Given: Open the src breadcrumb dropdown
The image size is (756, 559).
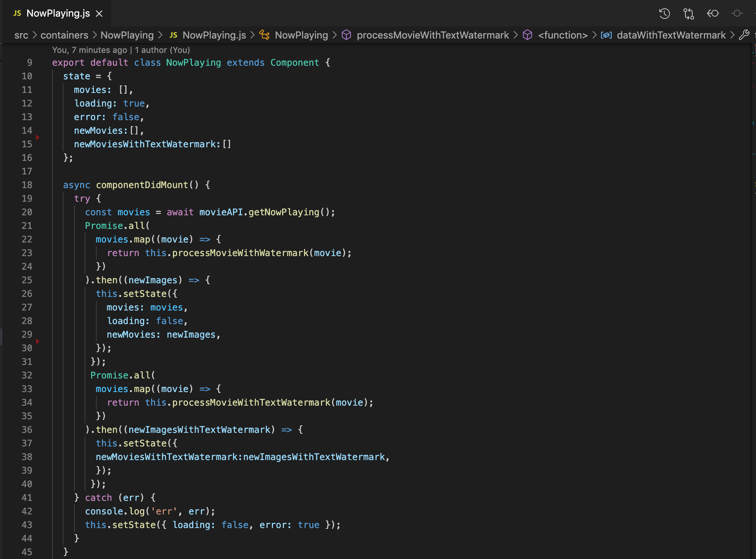Looking at the screenshot, I should 22,35.
